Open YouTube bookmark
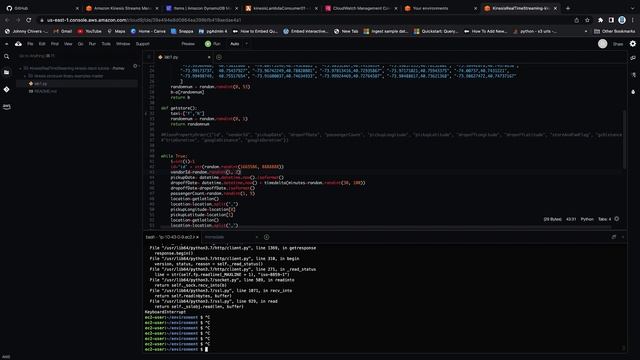This screenshot has height=360, width=640. [89, 31]
